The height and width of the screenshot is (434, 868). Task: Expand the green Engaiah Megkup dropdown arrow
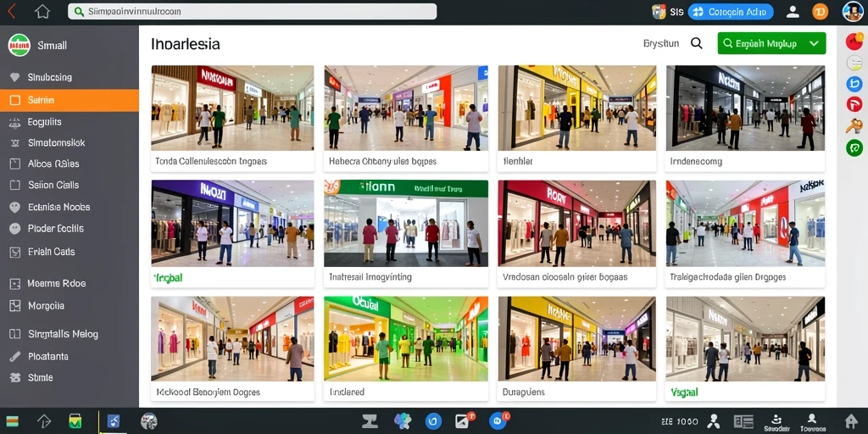tap(813, 43)
